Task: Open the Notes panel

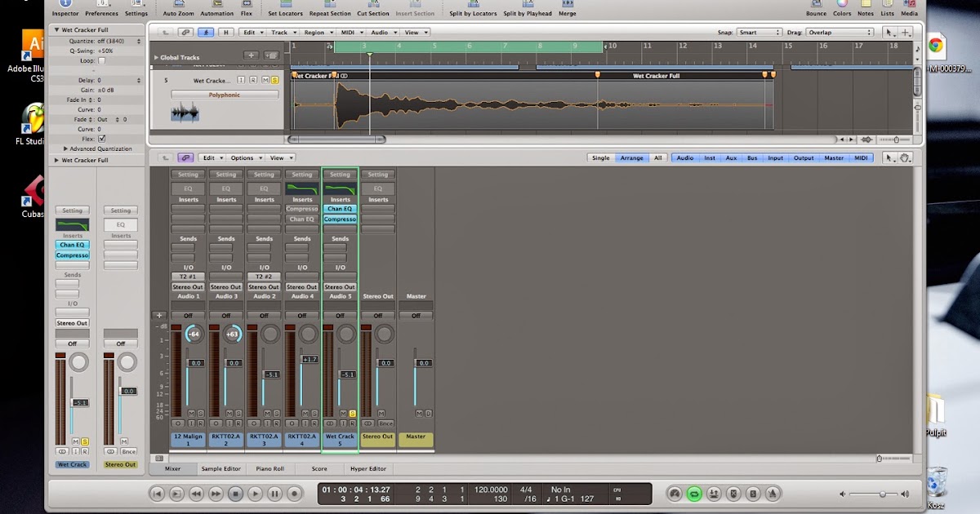Action: 866,7
